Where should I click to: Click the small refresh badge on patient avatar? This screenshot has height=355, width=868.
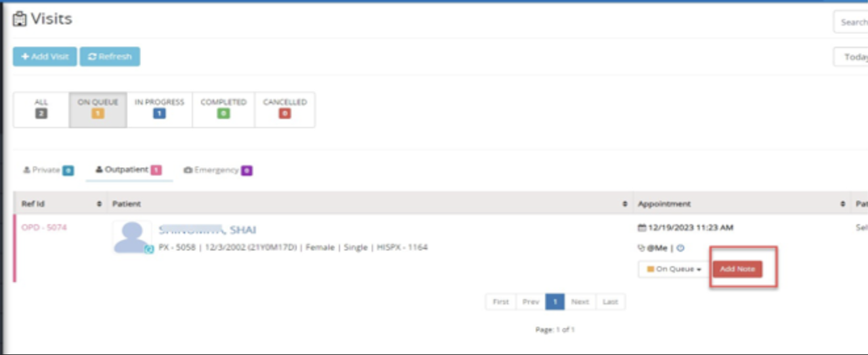click(x=149, y=249)
